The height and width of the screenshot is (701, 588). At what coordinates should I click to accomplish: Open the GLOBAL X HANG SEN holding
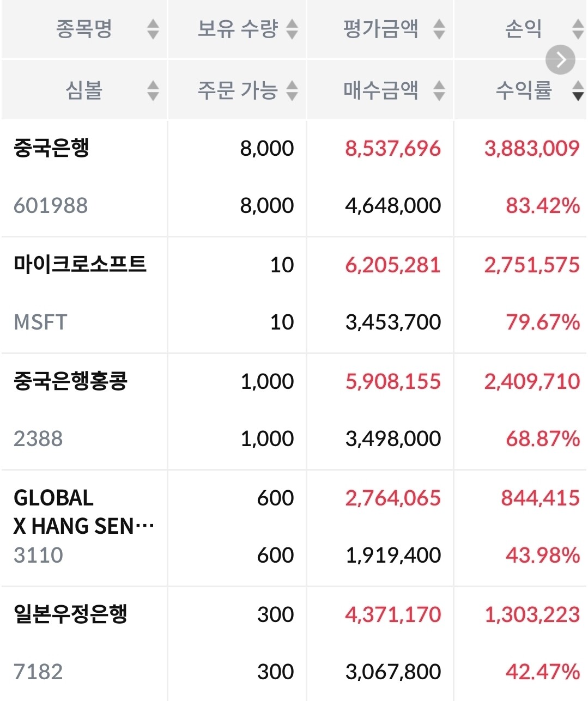[83, 512]
